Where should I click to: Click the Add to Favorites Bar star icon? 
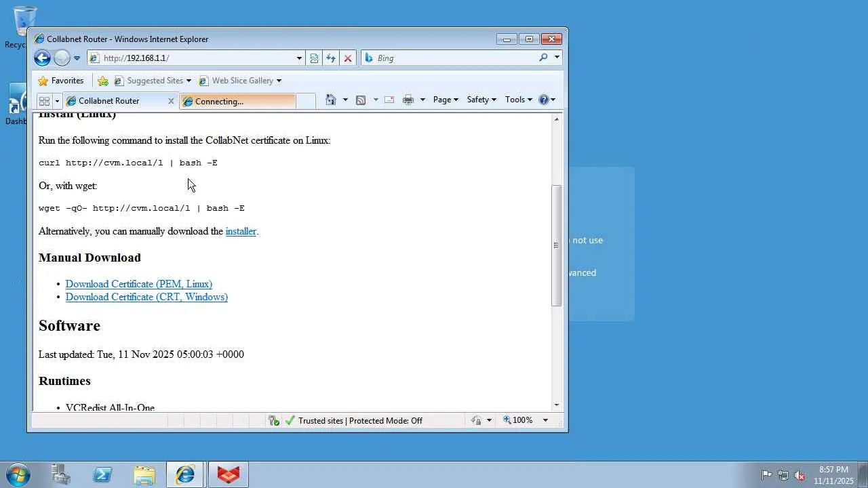pyautogui.click(x=103, y=81)
